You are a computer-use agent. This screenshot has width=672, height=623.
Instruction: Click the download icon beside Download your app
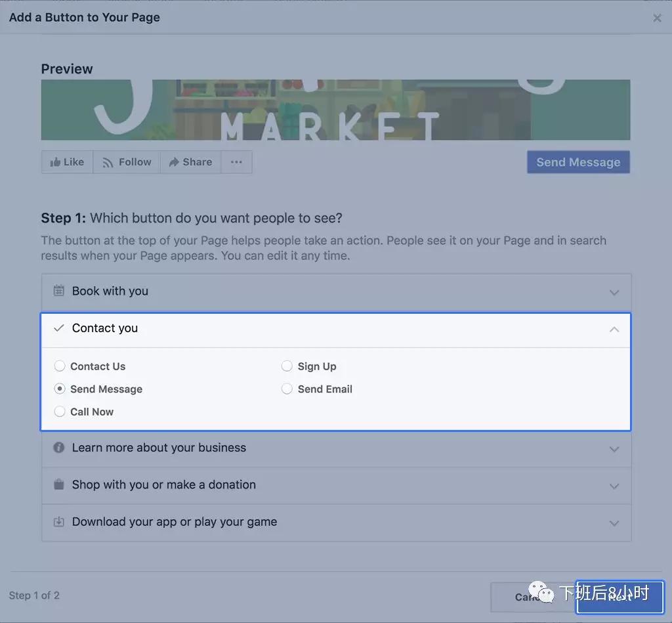59,522
